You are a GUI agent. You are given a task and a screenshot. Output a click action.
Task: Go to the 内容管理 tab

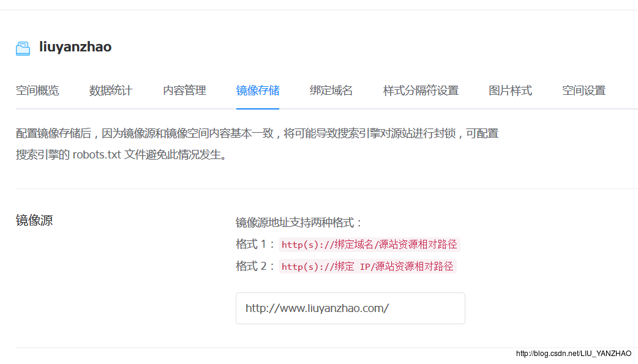tap(184, 91)
